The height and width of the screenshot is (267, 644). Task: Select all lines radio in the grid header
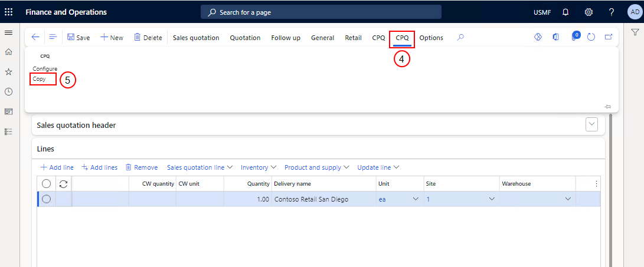tap(47, 184)
